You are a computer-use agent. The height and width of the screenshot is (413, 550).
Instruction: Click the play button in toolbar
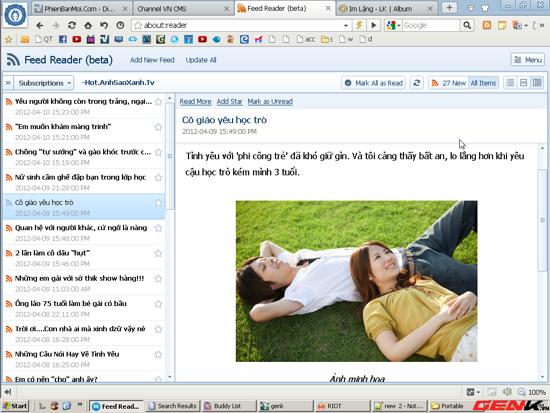[374, 25]
